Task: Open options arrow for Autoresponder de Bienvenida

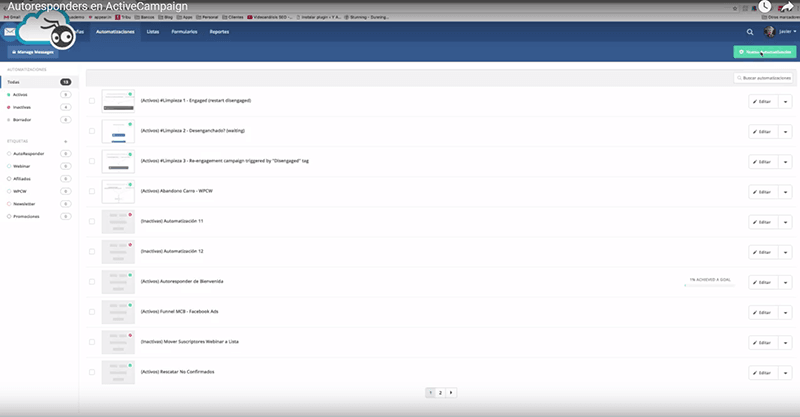Action: tap(785, 282)
